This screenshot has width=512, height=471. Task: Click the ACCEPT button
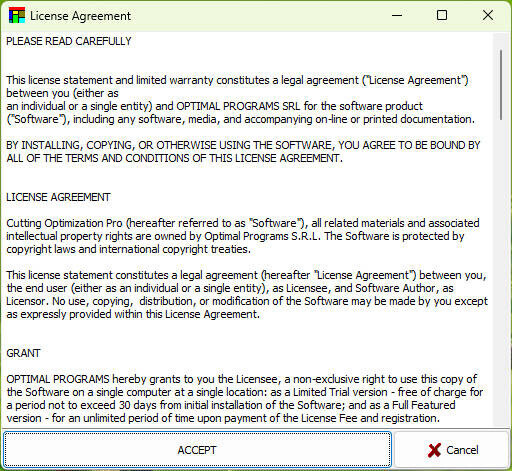(x=197, y=450)
